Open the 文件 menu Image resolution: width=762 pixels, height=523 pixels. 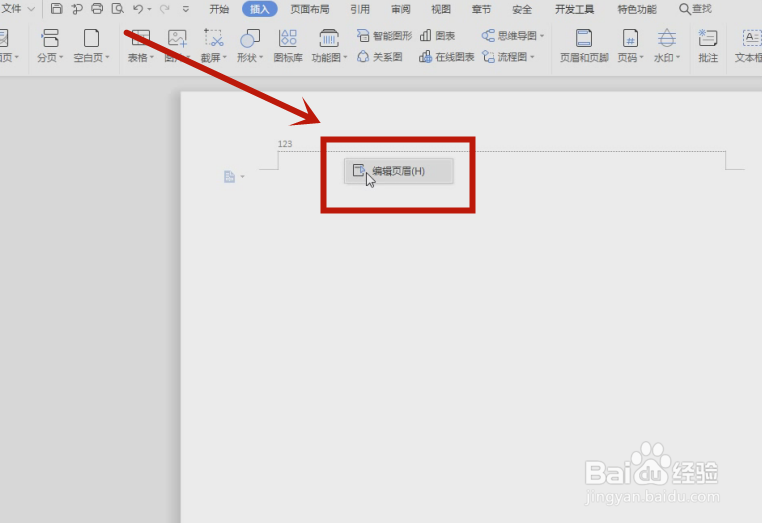click(12, 9)
